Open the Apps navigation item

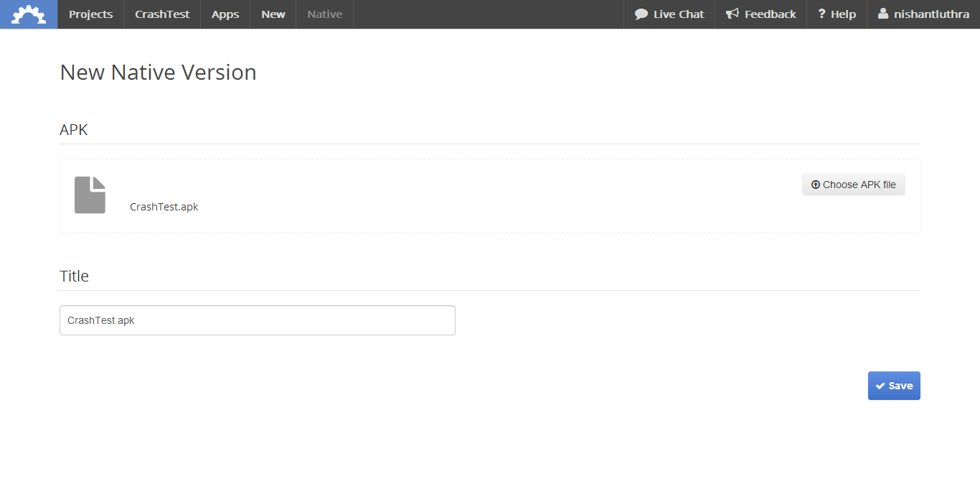[225, 14]
